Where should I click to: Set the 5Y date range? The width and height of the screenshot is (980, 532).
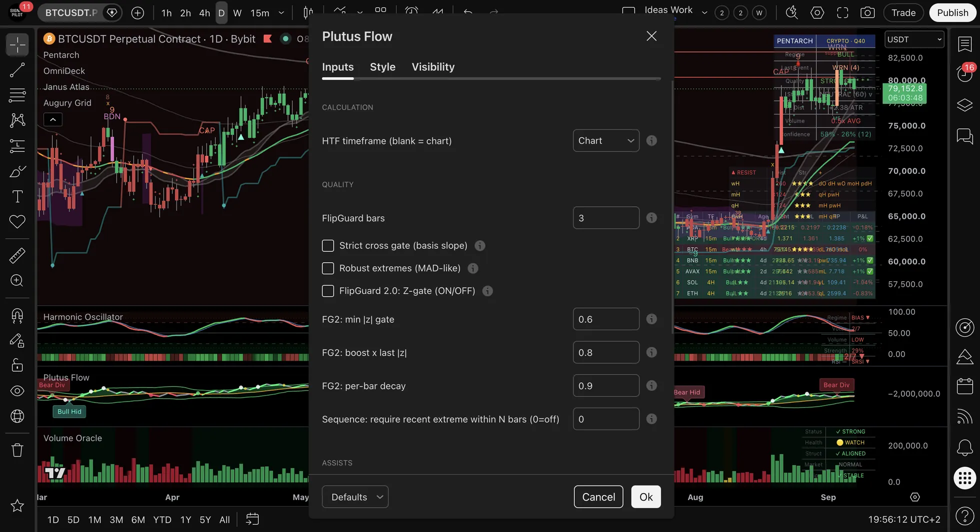click(205, 520)
